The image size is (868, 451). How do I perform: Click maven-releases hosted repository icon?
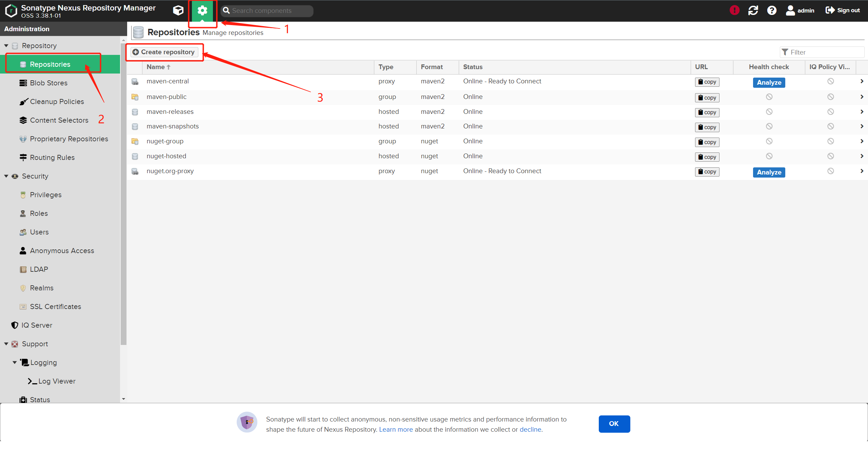[135, 112]
